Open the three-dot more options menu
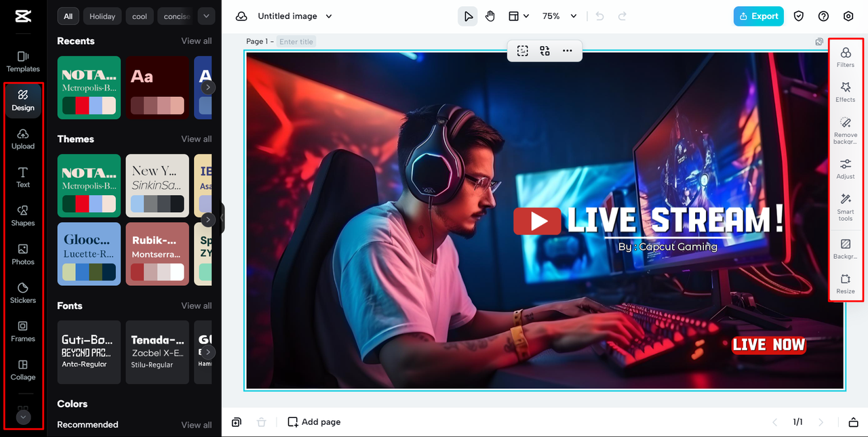This screenshot has height=437, width=868. [x=567, y=51]
